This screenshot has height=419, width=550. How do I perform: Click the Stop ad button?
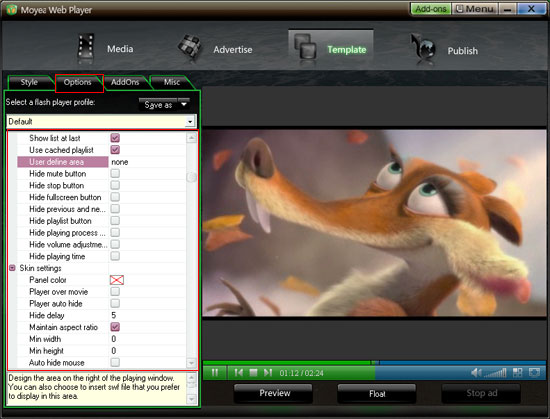point(482,393)
